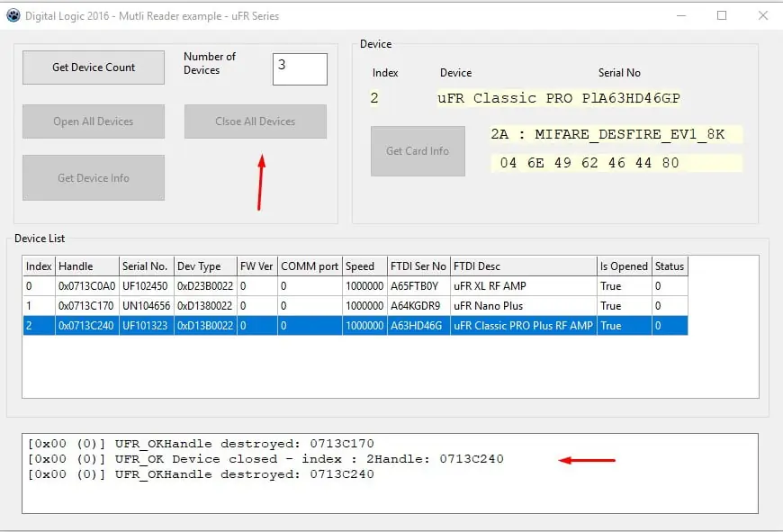Click serial number UF102450 cell
This screenshot has height=532, width=783.
147,286
